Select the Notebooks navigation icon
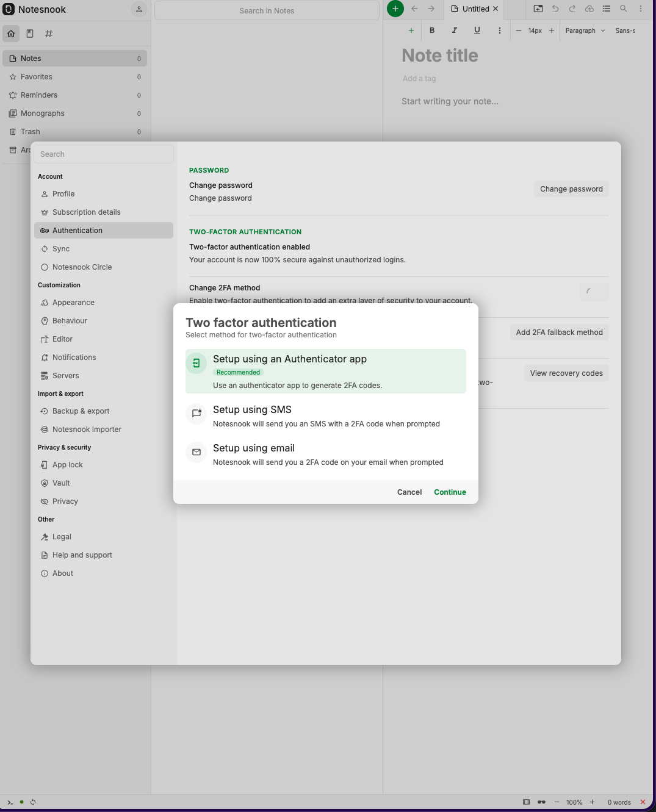656x812 pixels. [30, 34]
